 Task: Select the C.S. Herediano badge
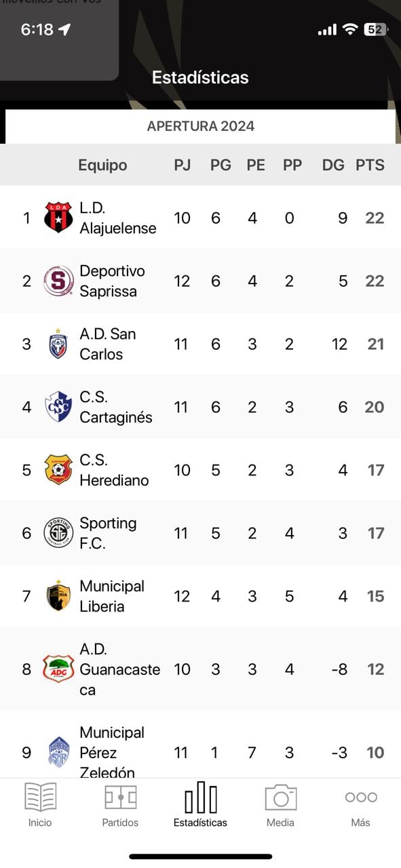coord(58,470)
